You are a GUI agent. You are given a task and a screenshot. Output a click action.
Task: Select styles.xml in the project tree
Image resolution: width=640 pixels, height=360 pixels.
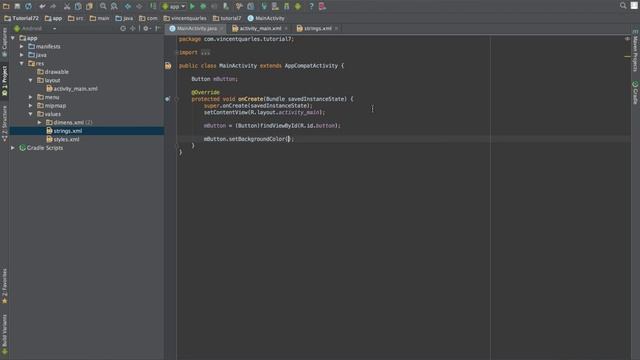(63, 139)
